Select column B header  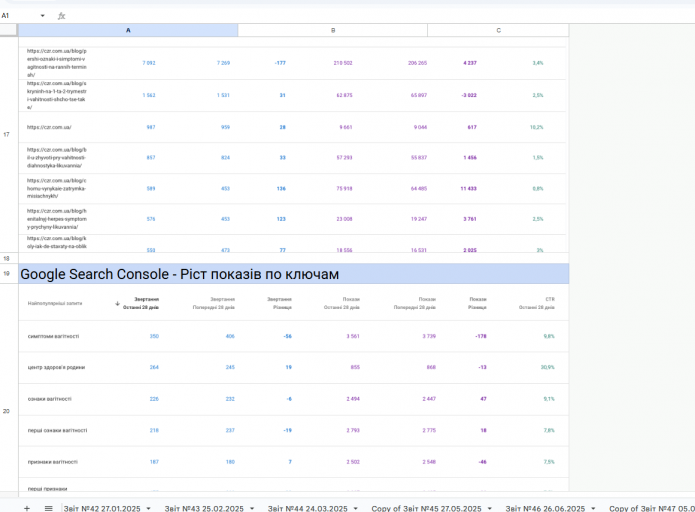[x=333, y=30]
